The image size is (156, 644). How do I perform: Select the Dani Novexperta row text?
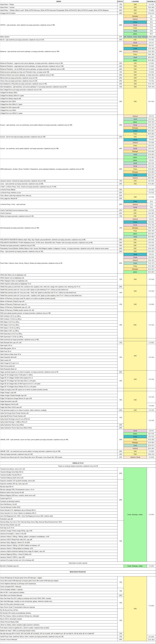(20, 228)
